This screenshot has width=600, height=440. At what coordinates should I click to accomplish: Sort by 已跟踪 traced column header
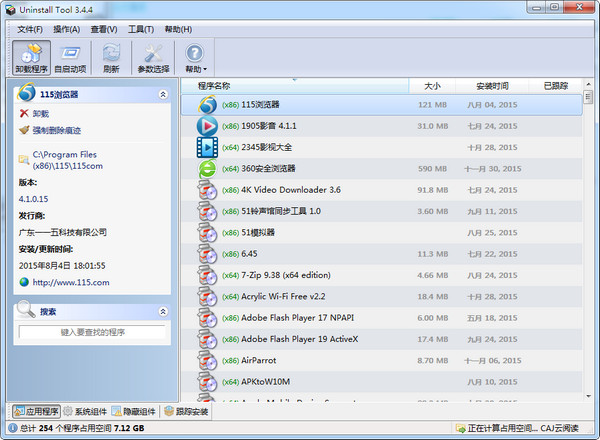556,86
